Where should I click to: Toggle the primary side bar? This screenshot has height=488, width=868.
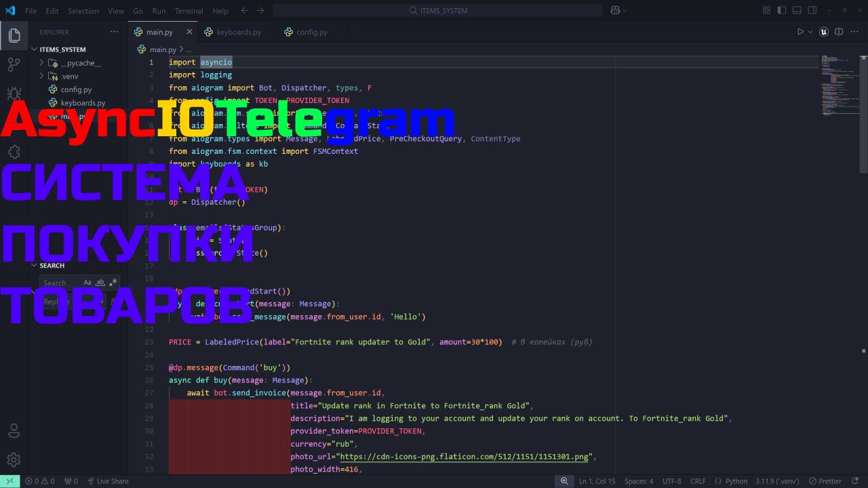pos(782,10)
